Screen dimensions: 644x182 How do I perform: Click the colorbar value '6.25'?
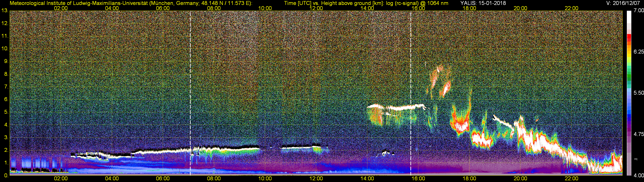(x=638, y=52)
